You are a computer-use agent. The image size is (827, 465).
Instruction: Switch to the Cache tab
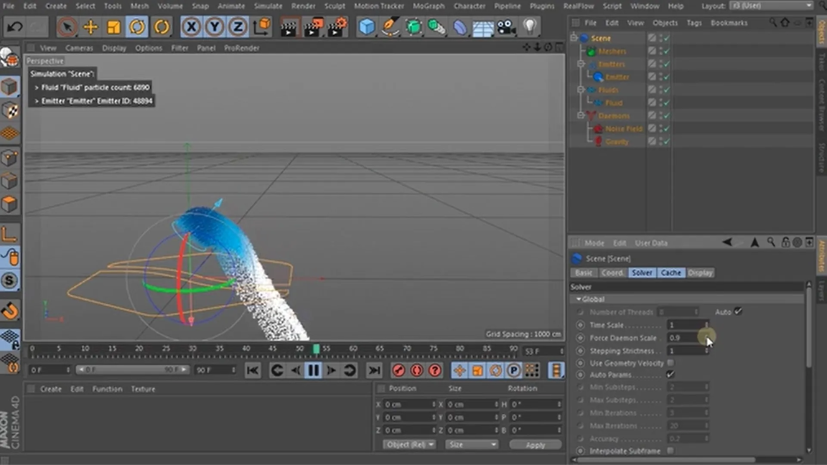[671, 272]
